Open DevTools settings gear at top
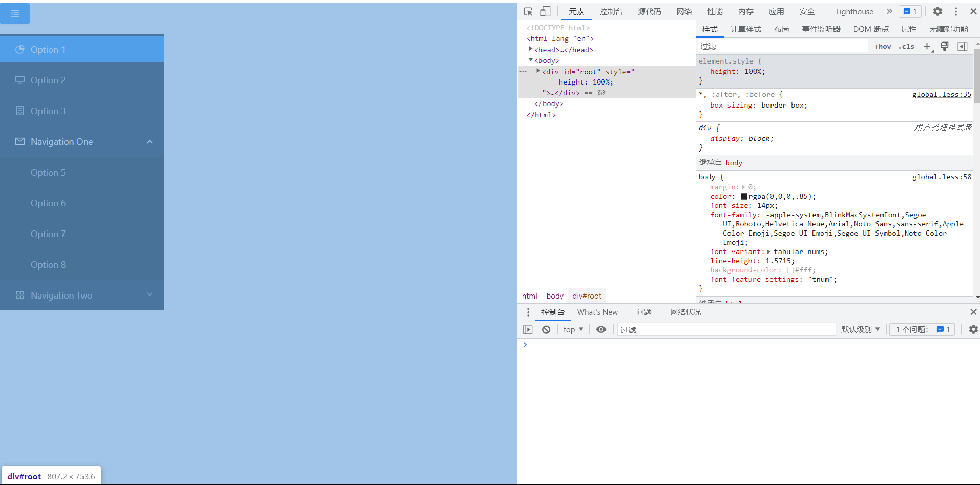This screenshot has width=980, height=485. coord(937,11)
